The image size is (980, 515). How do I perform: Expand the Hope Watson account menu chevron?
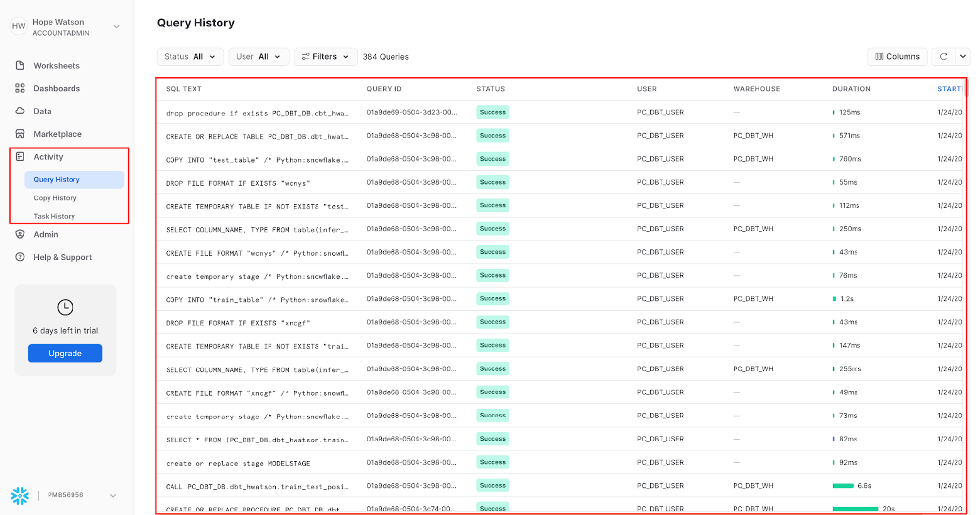[x=116, y=26]
